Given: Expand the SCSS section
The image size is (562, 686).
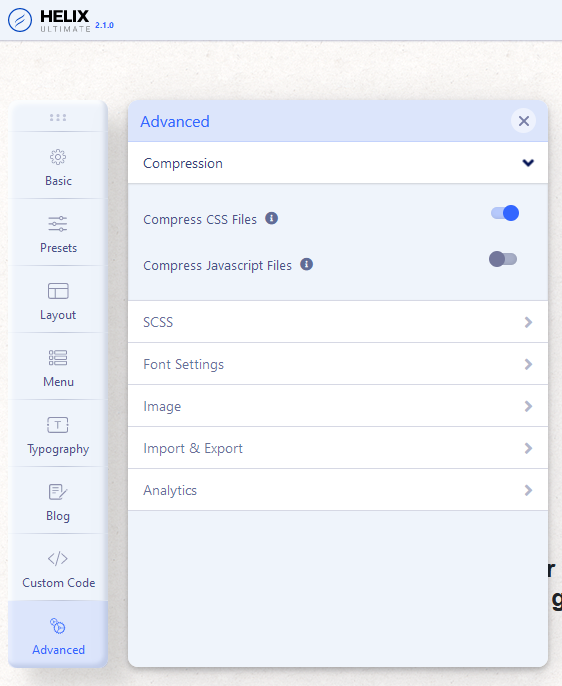Looking at the screenshot, I should coord(338,322).
